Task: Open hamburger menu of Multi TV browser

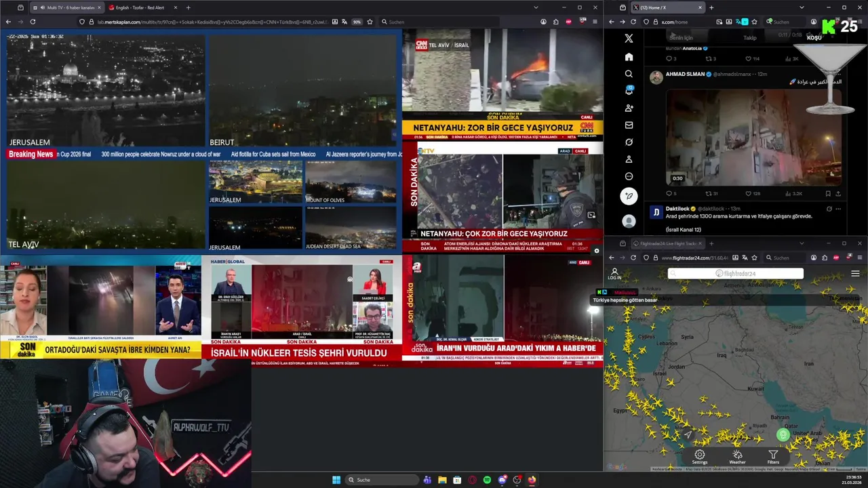Action: tap(595, 22)
